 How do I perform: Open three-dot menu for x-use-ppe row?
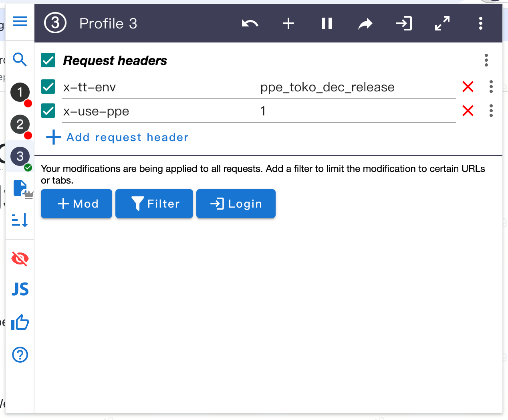click(491, 111)
